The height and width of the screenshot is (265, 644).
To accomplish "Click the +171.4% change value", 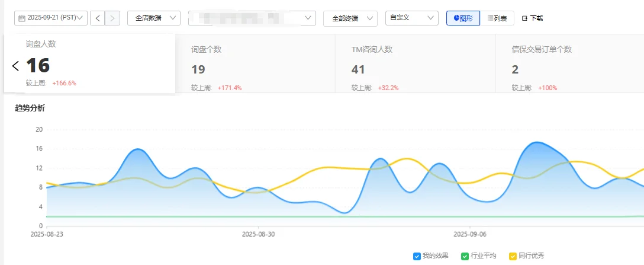I will [230, 88].
